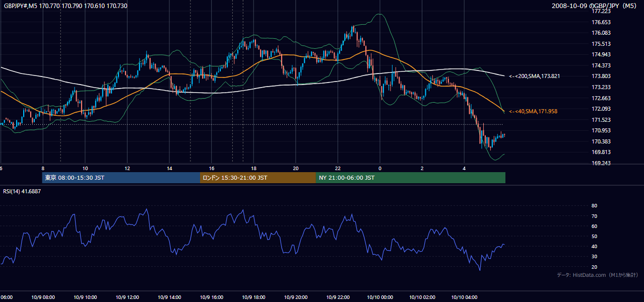Click the 10/9 10:00 time label
The width and height of the screenshot is (644, 302).
pyautogui.click(x=85, y=297)
